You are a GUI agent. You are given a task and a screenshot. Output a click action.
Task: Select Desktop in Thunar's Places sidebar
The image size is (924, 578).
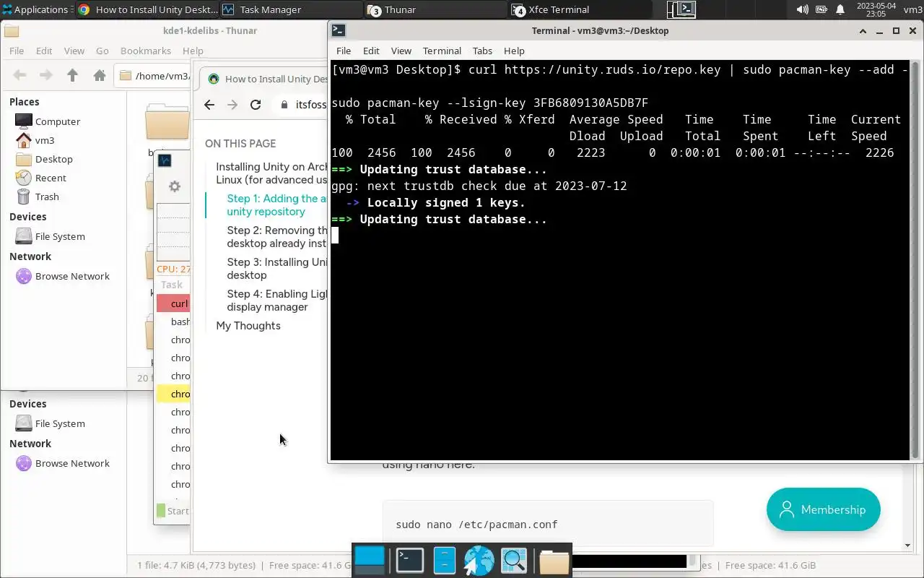64,159
